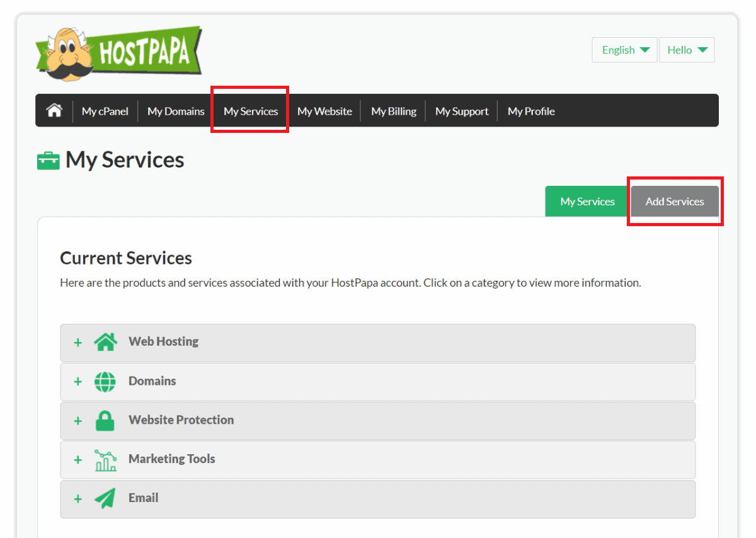
Task: Click the HostPapa logo
Action: point(118,54)
